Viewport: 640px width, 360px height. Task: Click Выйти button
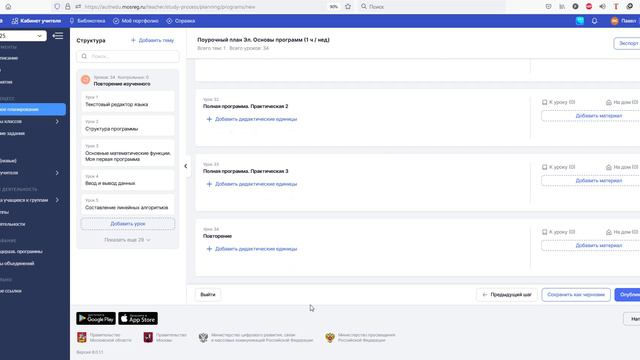pyautogui.click(x=208, y=295)
